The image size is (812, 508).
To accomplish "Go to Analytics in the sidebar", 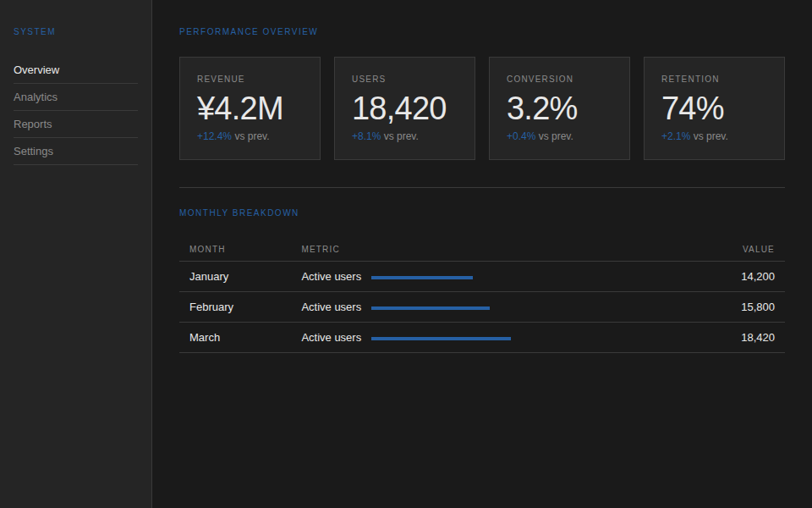I will pos(75,97).
